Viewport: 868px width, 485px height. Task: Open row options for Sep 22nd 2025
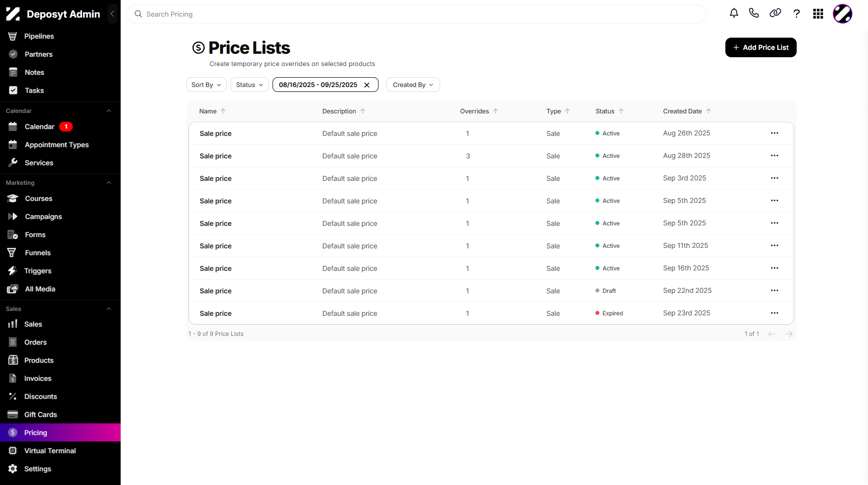[775, 290]
